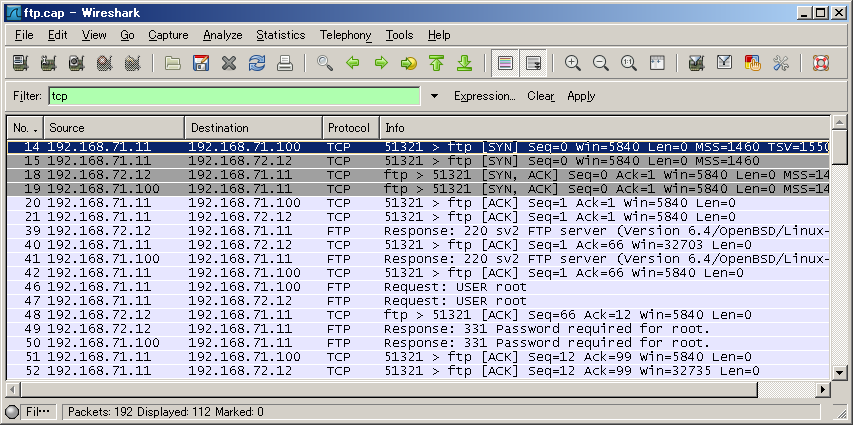Open the View menu
The height and width of the screenshot is (425, 853).
[x=94, y=35]
